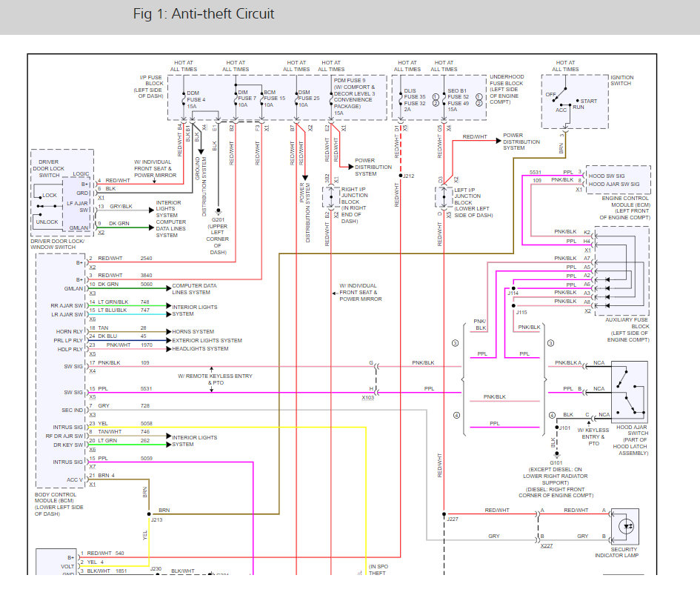Screen dimensions: 700x598
Task: Click the Hood Ajar Switch contact symbol
Action: point(630,392)
